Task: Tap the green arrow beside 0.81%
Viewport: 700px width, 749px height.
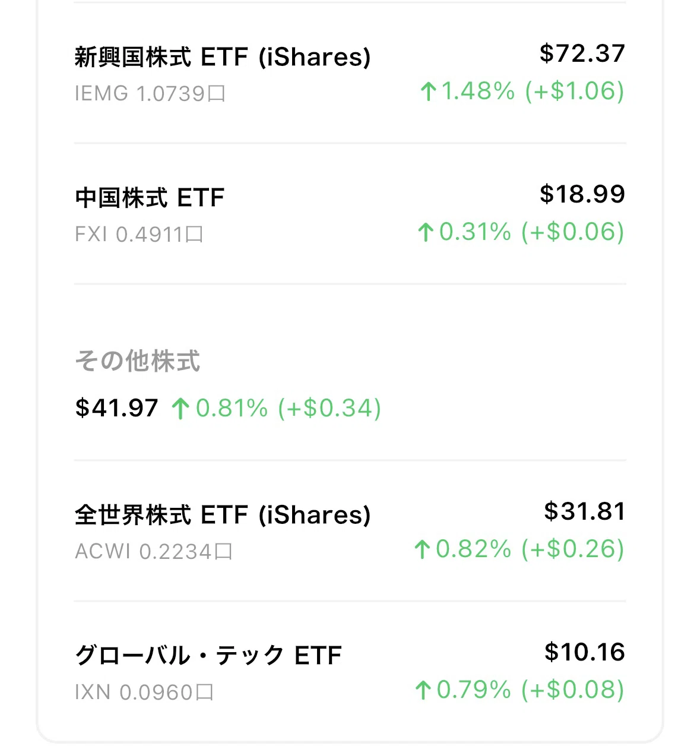Action: click(180, 409)
